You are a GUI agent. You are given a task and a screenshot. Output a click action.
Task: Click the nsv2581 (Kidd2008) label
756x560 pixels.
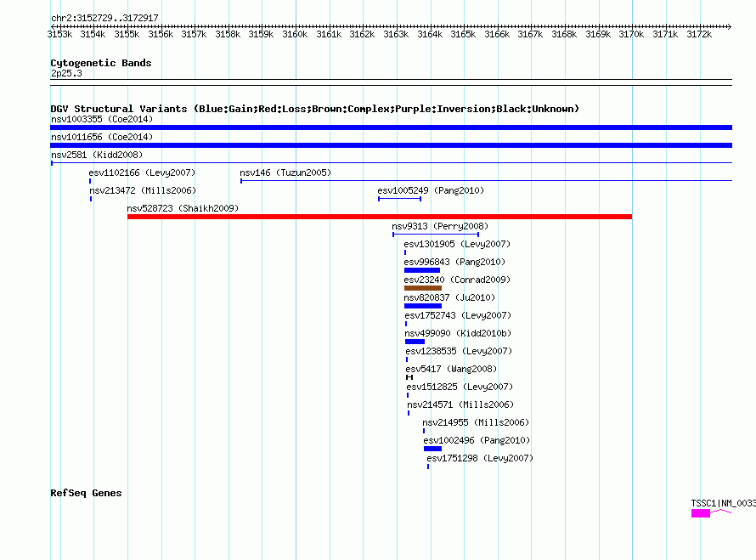[x=96, y=155]
